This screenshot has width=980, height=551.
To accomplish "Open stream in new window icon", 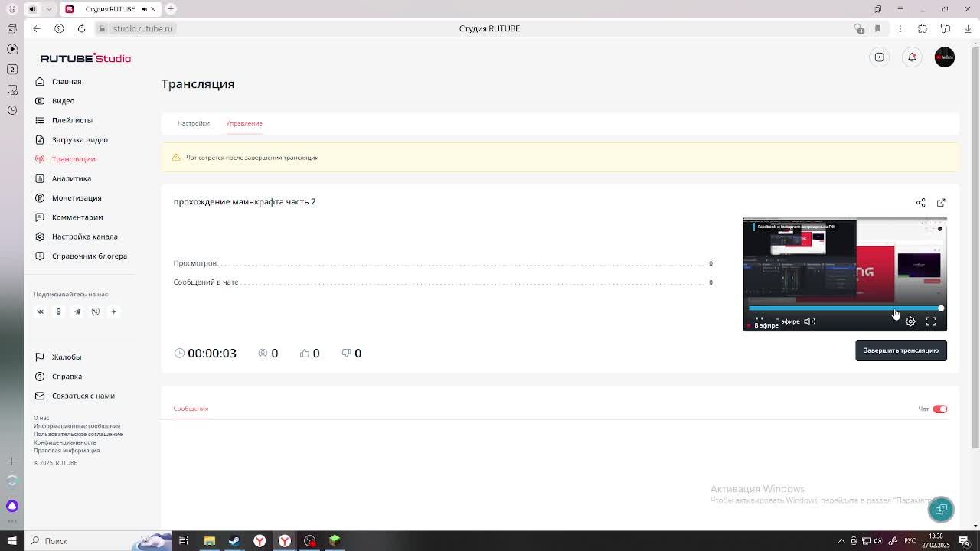I will click(941, 203).
